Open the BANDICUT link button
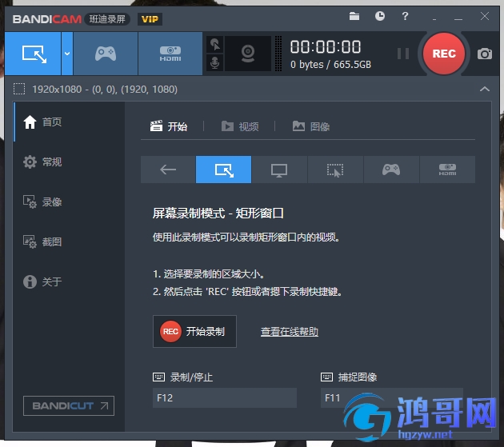 click(x=69, y=406)
